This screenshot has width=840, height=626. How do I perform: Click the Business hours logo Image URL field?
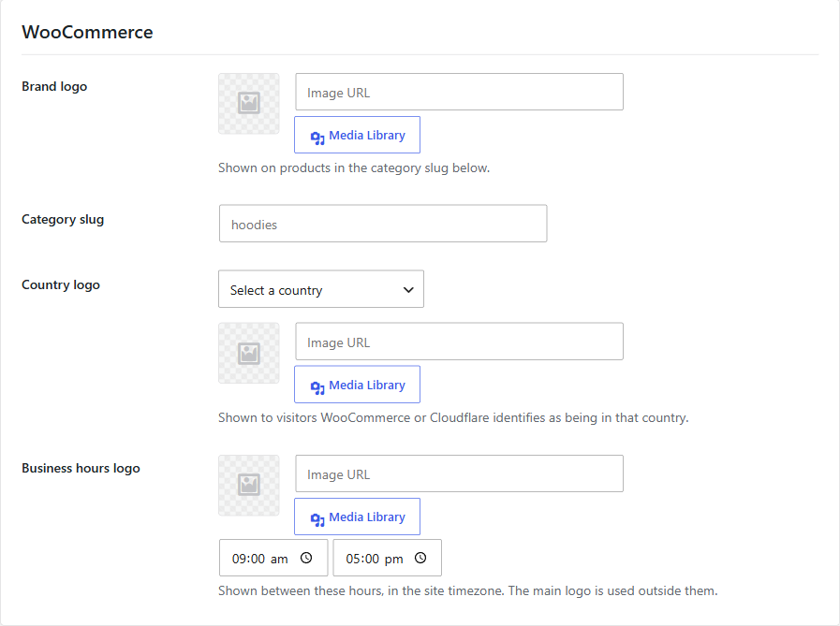(459, 473)
